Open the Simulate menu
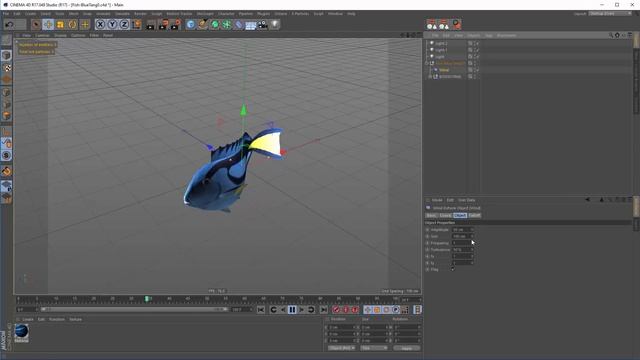 coord(122,13)
